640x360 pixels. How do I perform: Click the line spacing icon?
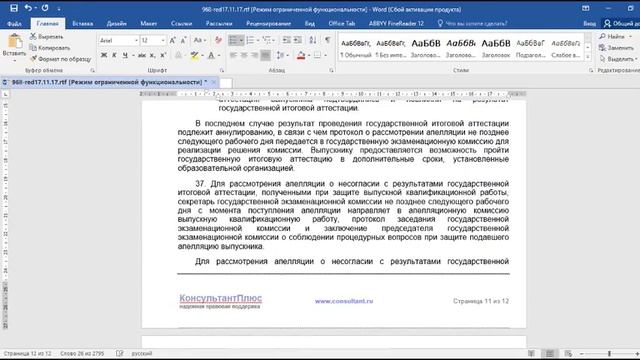(280, 55)
